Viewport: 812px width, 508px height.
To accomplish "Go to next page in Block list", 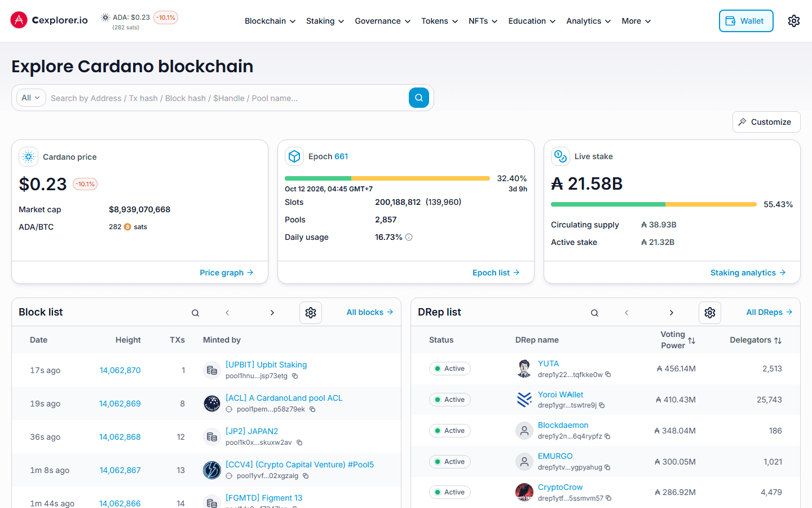I will pyautogui.click(x=272, y=313).
